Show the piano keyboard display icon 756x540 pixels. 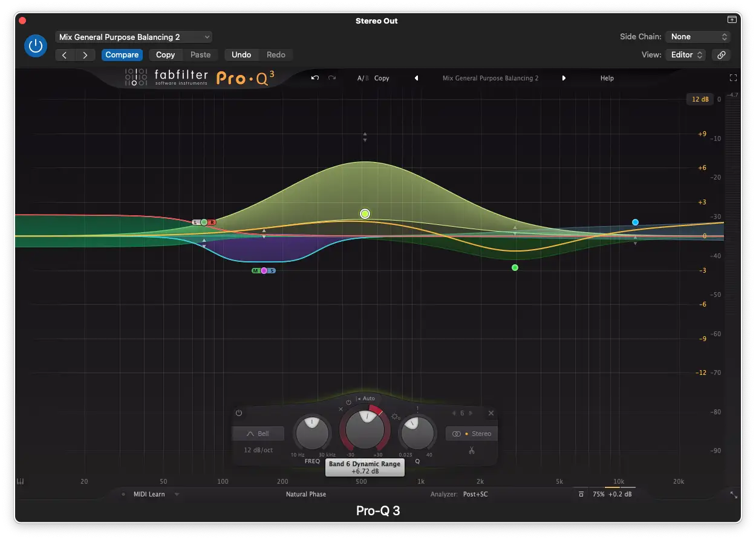(x=21, y=482)
